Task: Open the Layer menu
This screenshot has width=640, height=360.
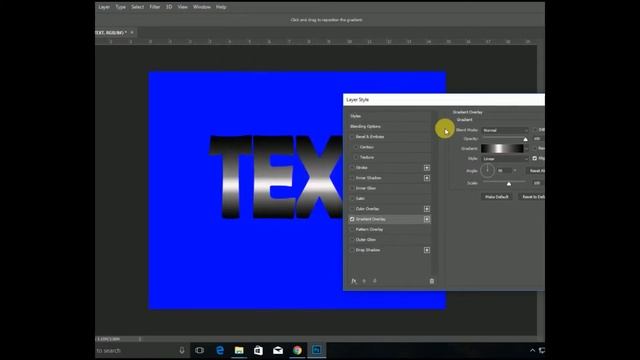Action: (104, 7)
